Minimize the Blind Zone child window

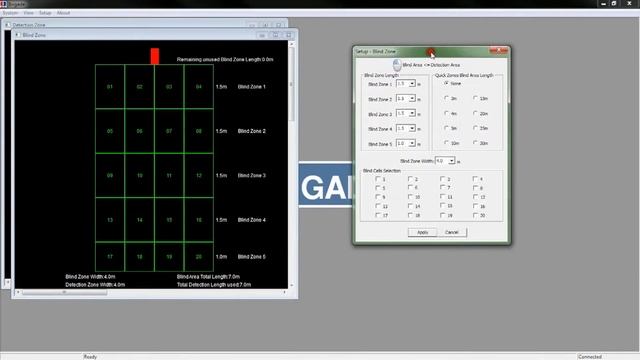pyautogui.click(x=262, y=35)
